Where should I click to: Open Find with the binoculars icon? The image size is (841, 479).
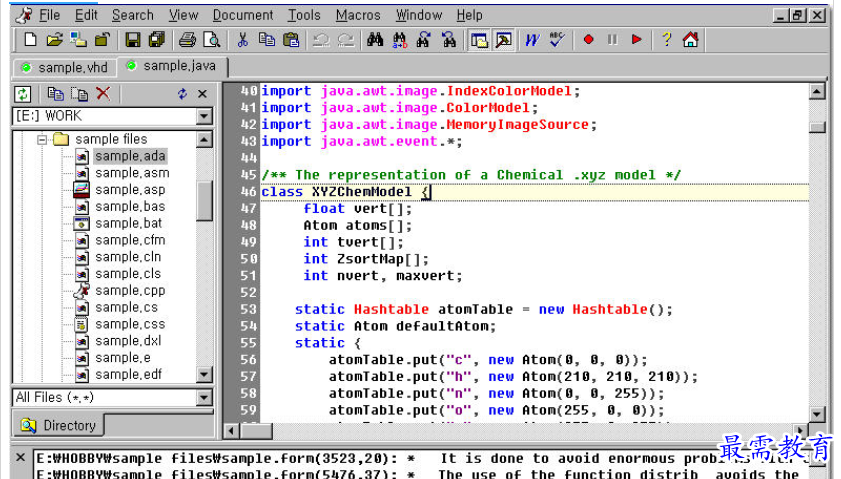pyautogui.click(x=376, y=40)
